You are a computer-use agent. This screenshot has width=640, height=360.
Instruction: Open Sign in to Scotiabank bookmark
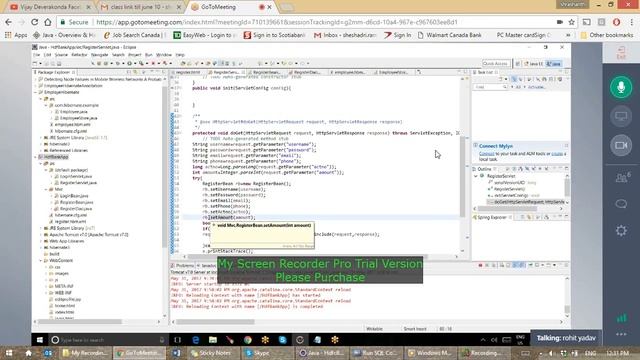274,35
